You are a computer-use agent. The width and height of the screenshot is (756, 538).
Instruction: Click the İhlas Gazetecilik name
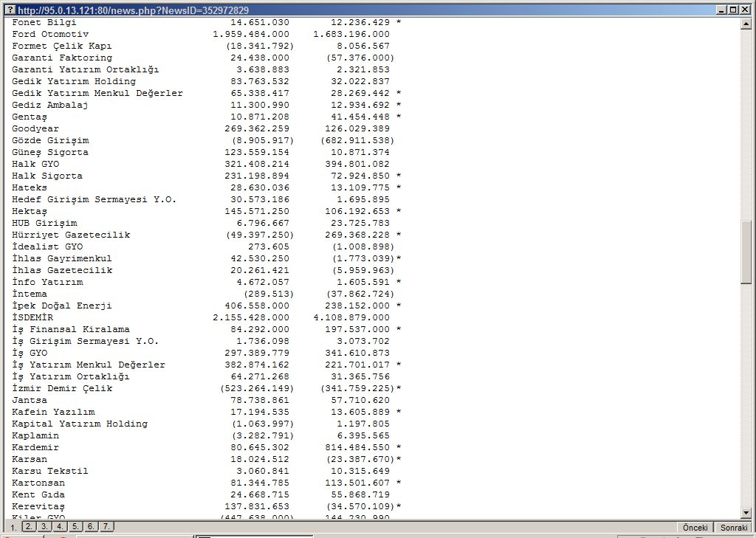click(x=62, y=270)
